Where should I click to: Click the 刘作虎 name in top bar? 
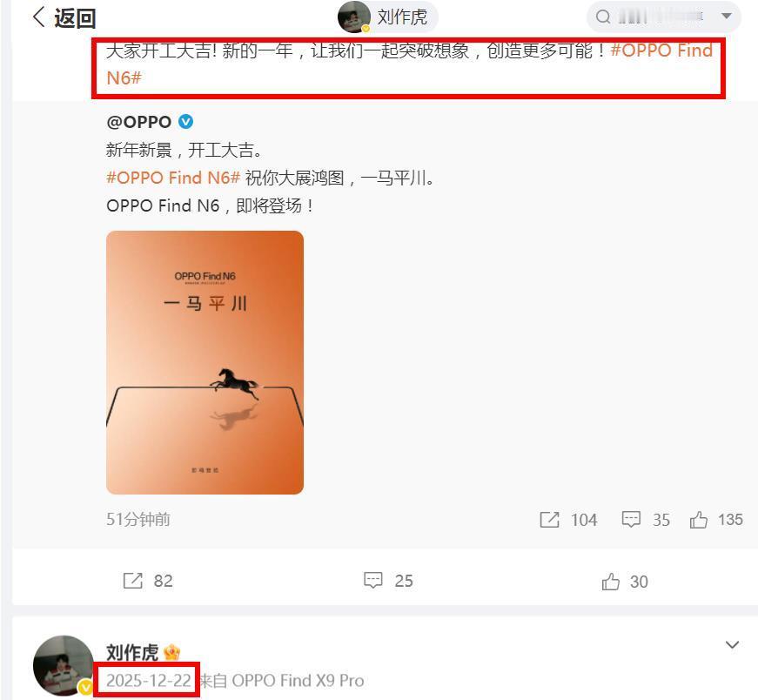click(x=402, y=17)
